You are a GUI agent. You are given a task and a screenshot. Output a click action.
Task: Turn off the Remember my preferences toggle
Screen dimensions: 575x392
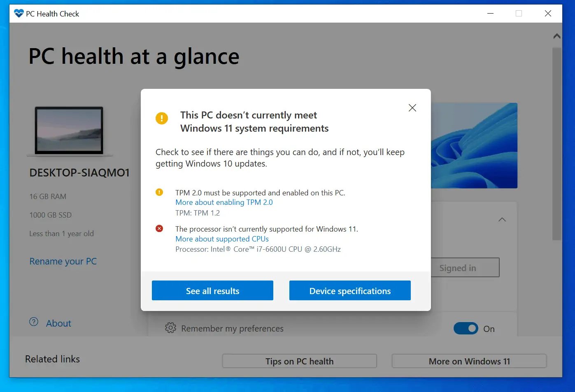(x=466, y=328)
